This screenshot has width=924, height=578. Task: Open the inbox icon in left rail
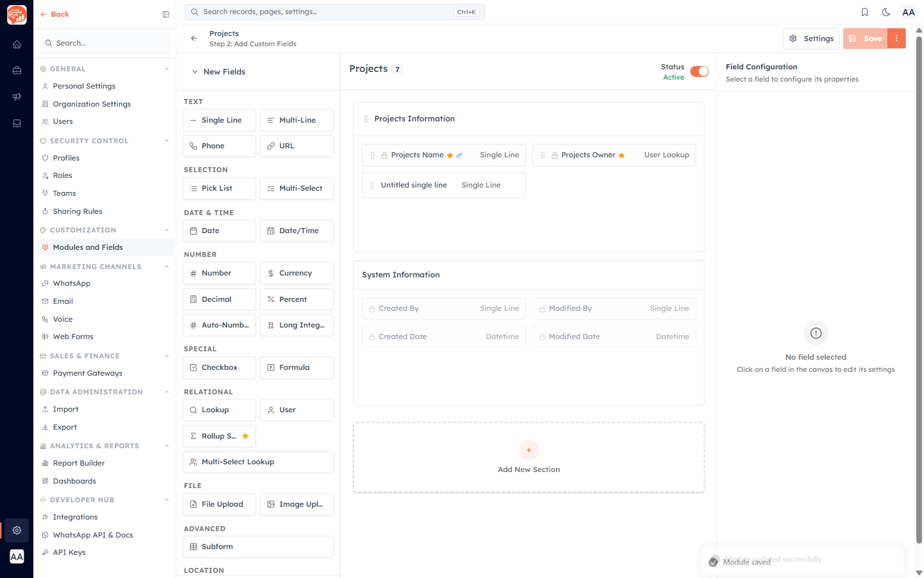coord(17,123)
